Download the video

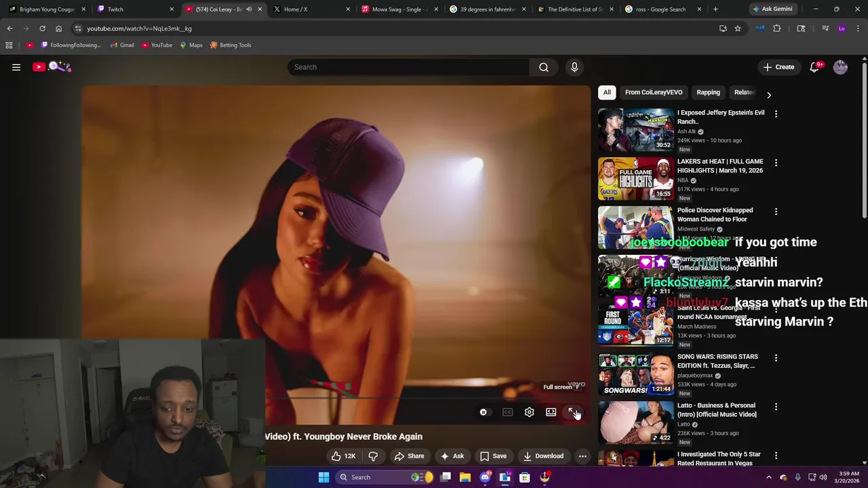click(x=543, y=456)
